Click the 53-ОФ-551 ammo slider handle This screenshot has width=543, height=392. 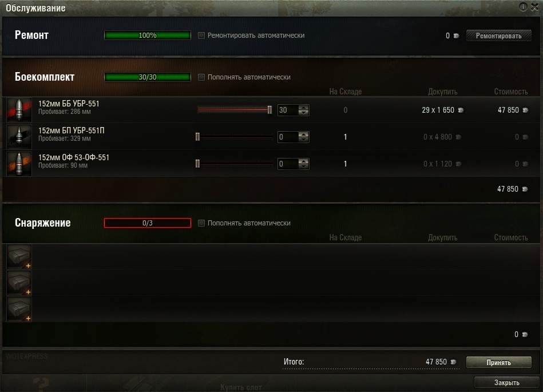(x=197, y=164)
